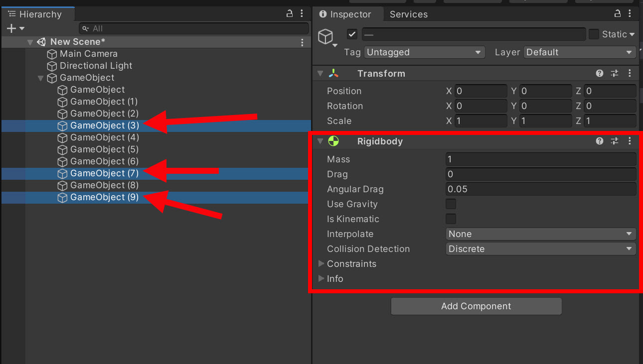Lock the Inspector panel
The width and height of the screenshot is (643, 364).
617,14
